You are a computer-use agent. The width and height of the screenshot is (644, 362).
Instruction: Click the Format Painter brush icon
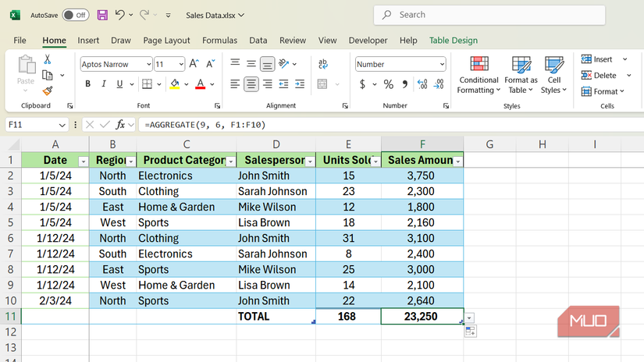click(48, 91)
